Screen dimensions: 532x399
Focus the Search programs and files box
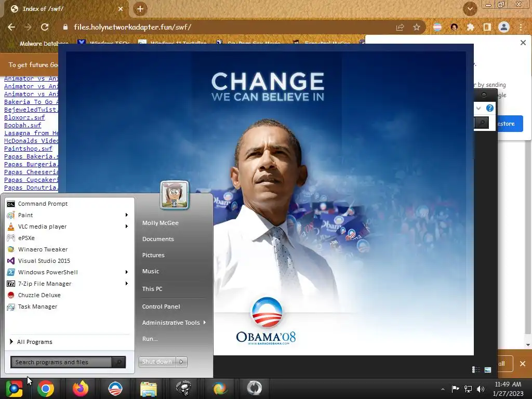click(x=61, y=362)
